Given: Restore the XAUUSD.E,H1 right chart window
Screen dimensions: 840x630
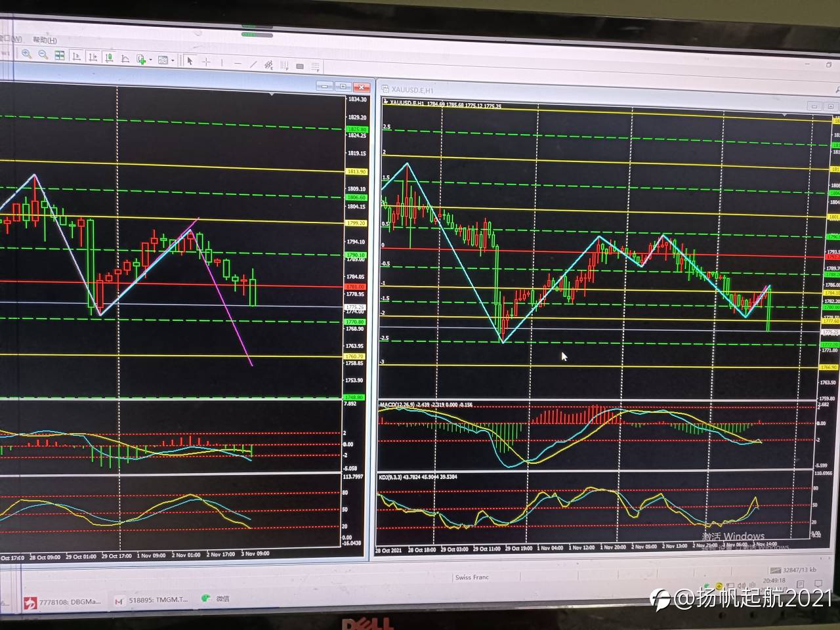Looking at the screenshot, I should pyautogui.click(x=830, y=106).
